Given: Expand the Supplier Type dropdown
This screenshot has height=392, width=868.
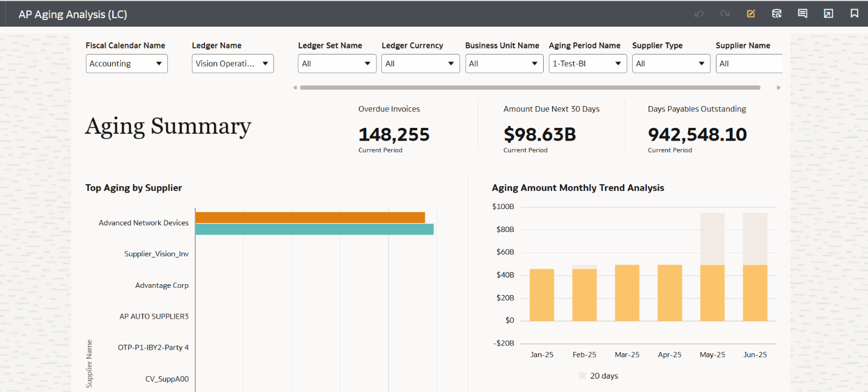Looking at the screenshot, I should [x=671, y=64].
